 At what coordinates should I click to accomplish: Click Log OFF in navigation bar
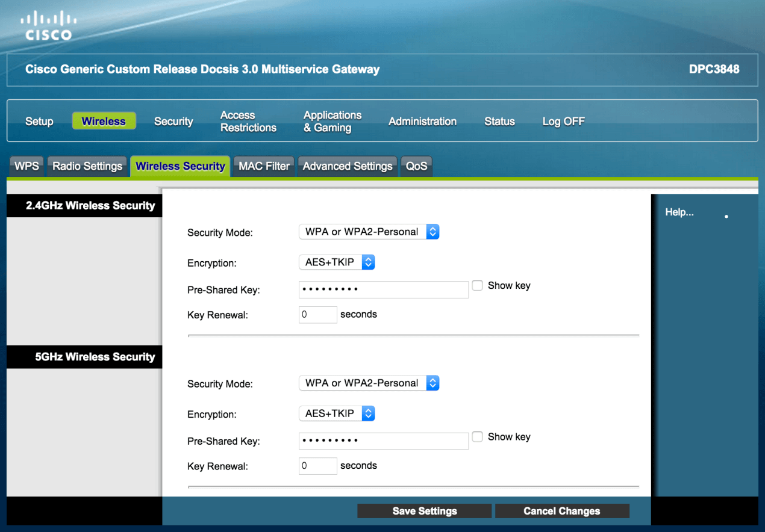click(x=563, y=122)
